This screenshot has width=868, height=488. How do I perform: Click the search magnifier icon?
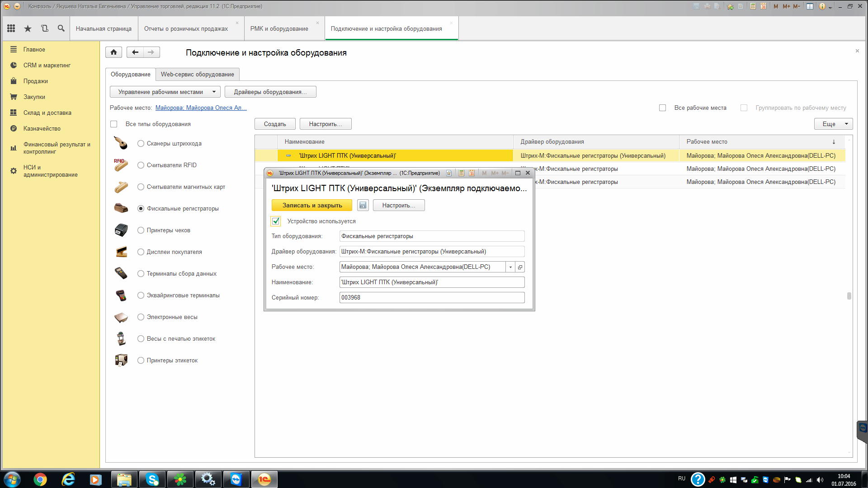61,28
